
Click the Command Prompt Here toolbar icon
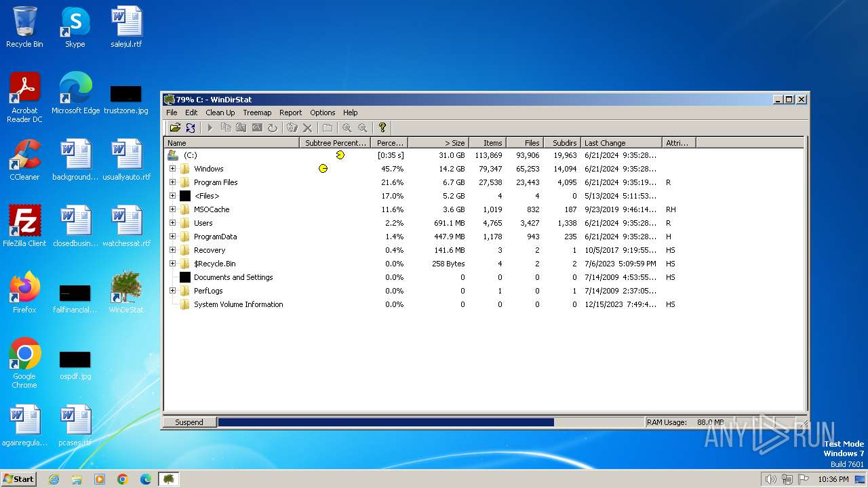pyautogui.click(x=257, y=127)
